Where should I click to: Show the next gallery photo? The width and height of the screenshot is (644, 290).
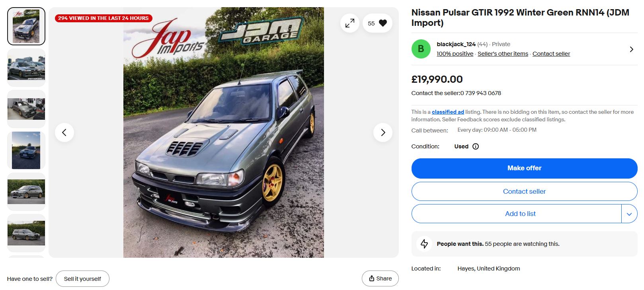[x=383, y=132]
